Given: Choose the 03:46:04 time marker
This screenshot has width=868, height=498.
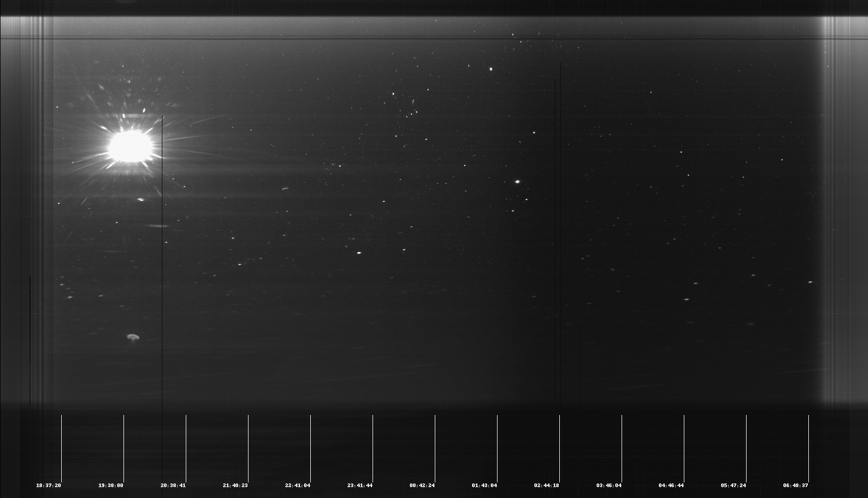Looking at the screenshot, I should pyautogui.click(x=609, y=486).
